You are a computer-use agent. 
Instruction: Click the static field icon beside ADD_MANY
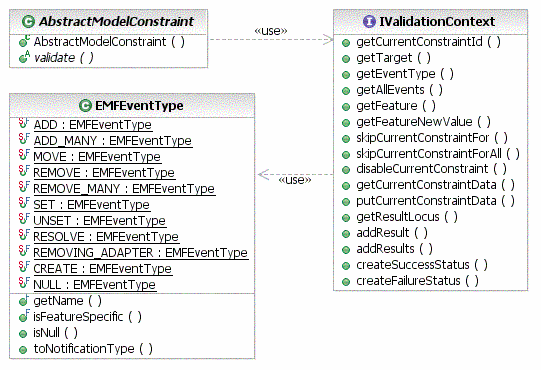[x=24, y=139]
